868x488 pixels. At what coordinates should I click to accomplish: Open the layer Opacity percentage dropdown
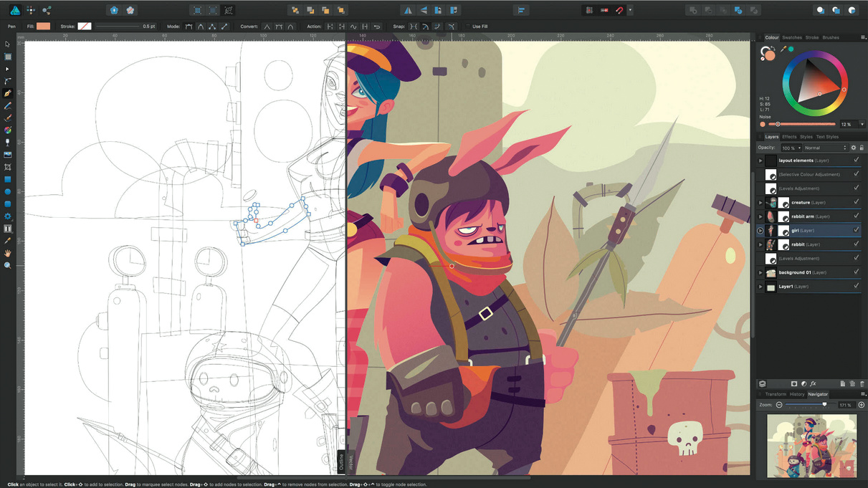790,148
